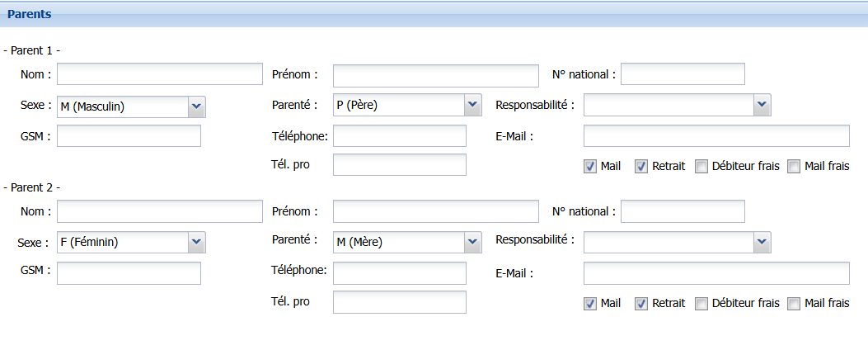The image size is (868, 350).
Task: Open Parent 1 Sexe dropdown arrow
Action: (x=196, y=106)
